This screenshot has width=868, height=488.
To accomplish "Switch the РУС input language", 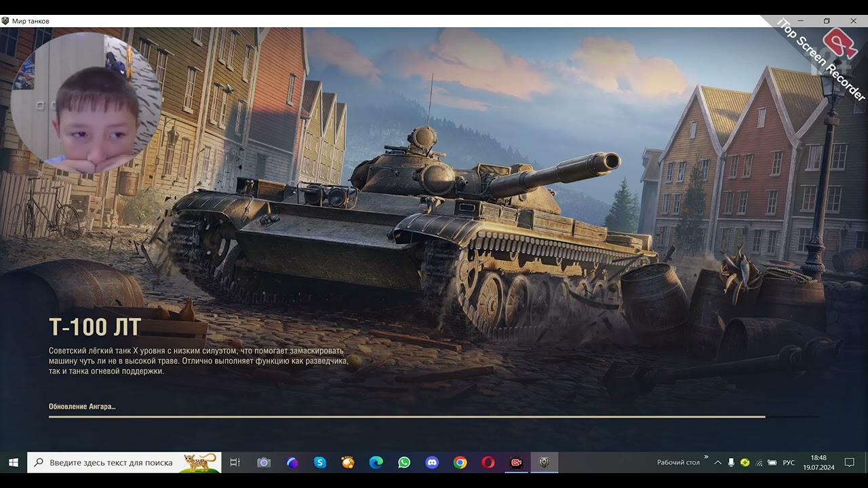I will [789, 462].
